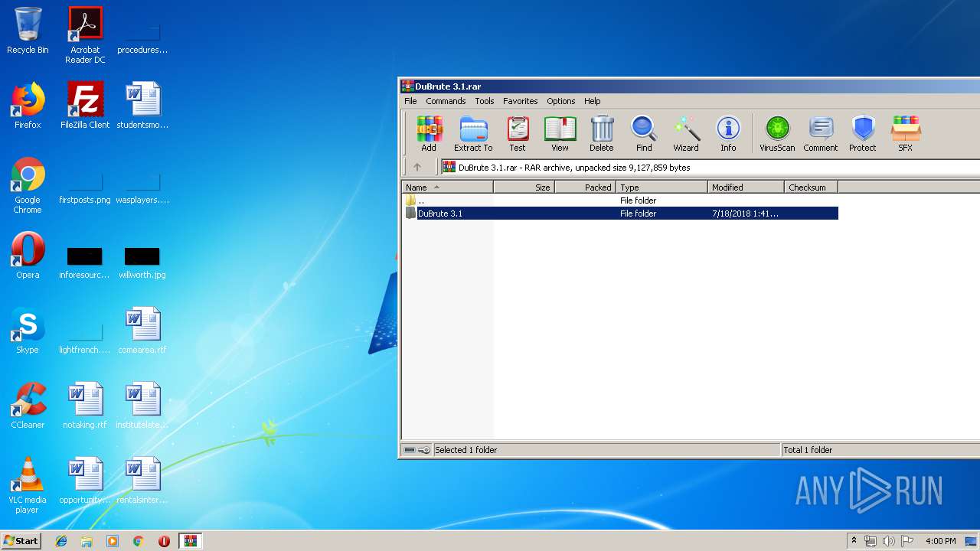The width and height of the screenshot is (980, 551).
Task: Open FileZilla Client shortcut
Action: [x=85, y=106]
